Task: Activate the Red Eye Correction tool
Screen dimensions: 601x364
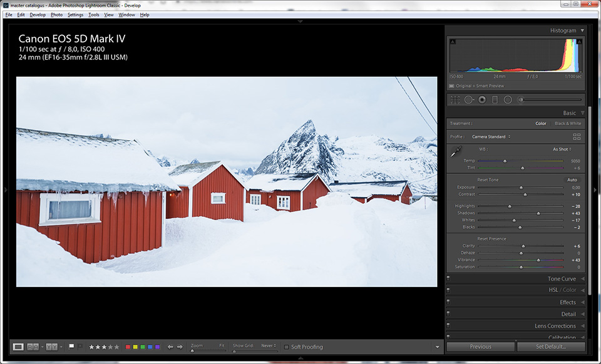Action: coord(482,100)
